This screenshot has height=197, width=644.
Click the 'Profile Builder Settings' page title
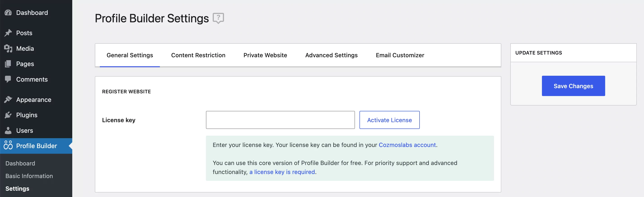152,18
